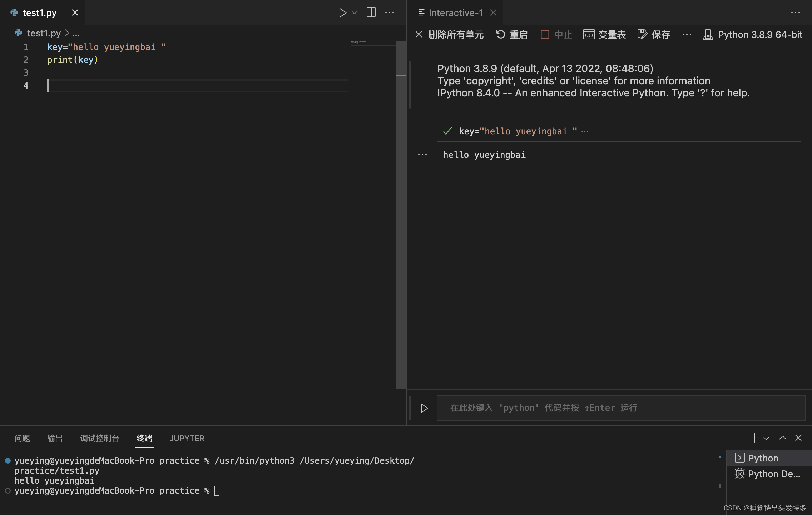Run the Python file with play icon
The image size is (812, 515).
pyautogui.click(x=342, y=13)
